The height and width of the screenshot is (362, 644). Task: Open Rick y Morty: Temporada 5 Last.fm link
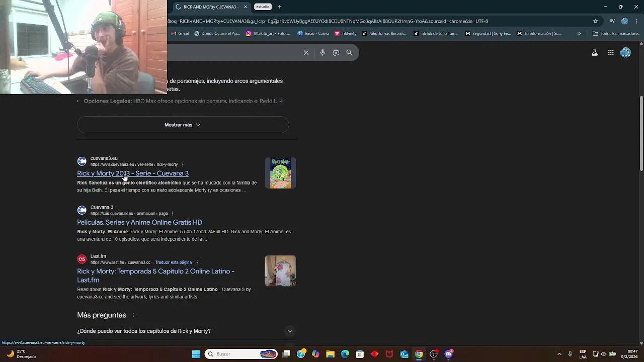coord(155,276)
